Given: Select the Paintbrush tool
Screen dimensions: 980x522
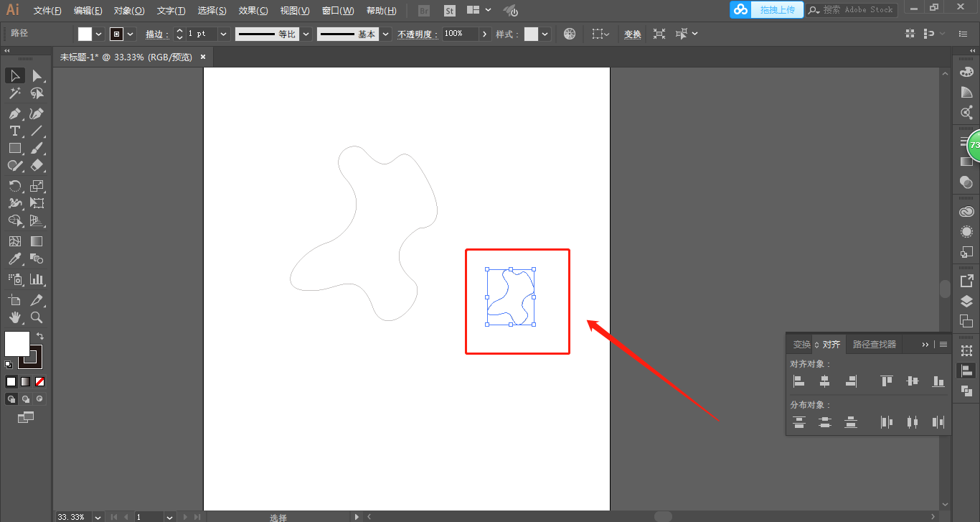Looking at the screenshot, I should pyautogui.click(x=37, y=148).
